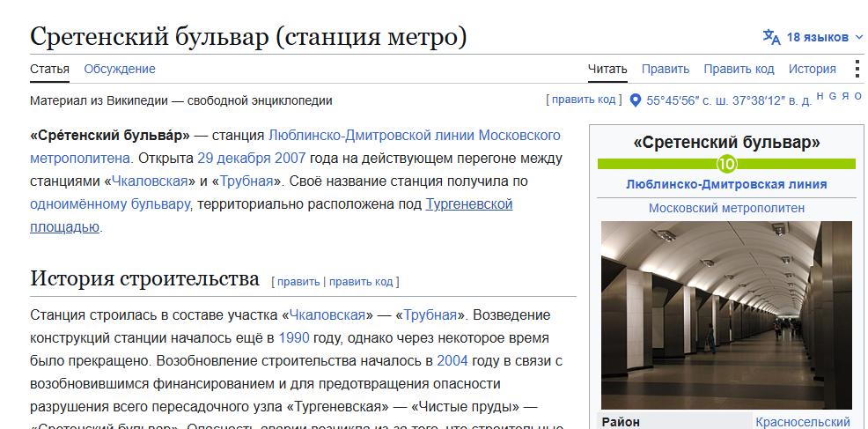Open одноимённому бульвару link
Image resolution: width=868 pixels, height=429 pixels.
pos(110,204)
